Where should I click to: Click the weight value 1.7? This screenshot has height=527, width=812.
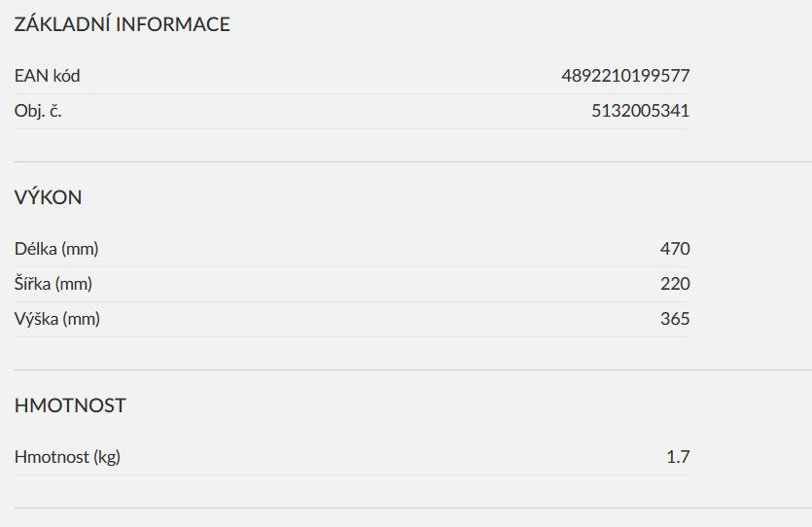[x=678, y=457]
